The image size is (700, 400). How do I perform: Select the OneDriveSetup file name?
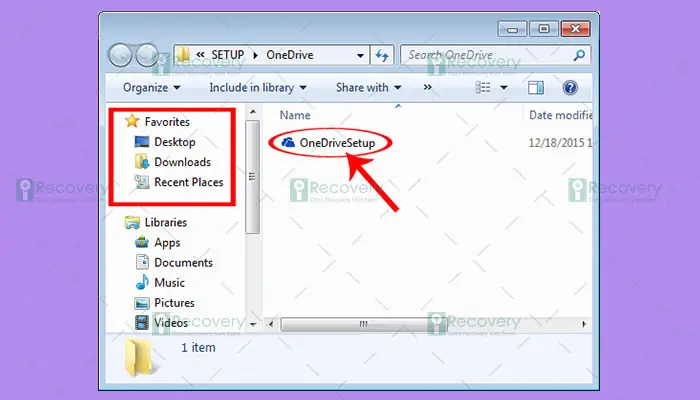[x=337, y=143]
